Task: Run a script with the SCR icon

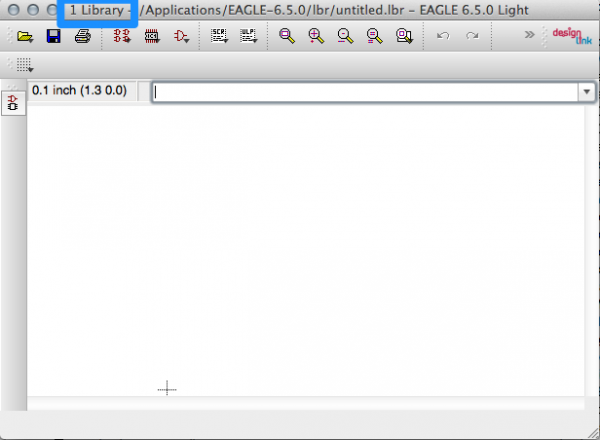Action: [220, 36]
